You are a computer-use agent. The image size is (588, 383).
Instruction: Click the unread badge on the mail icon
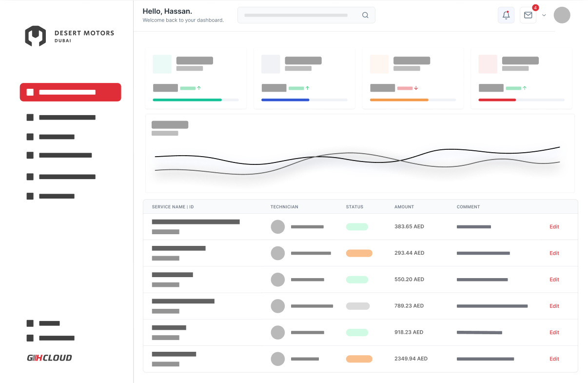pyautogui.click(x=535, y=8)
